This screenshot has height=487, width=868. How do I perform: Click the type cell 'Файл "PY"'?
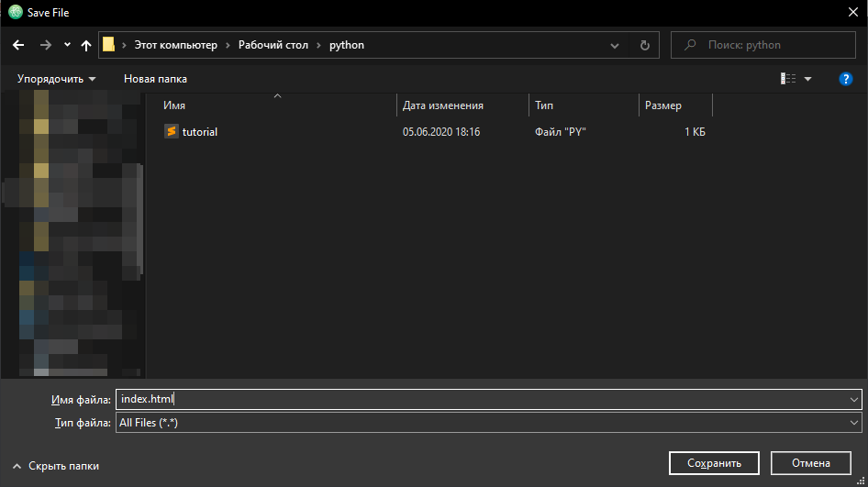[x=561, y=132]
